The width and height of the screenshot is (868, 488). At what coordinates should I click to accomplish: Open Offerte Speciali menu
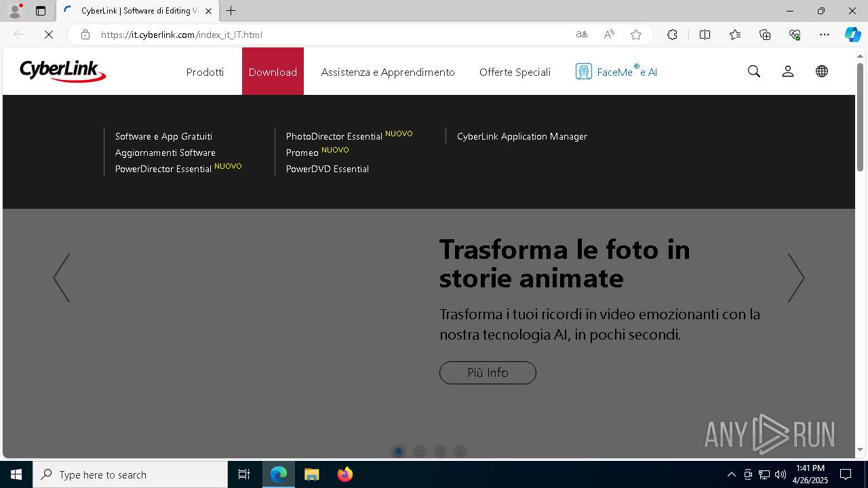pos(515,72)
